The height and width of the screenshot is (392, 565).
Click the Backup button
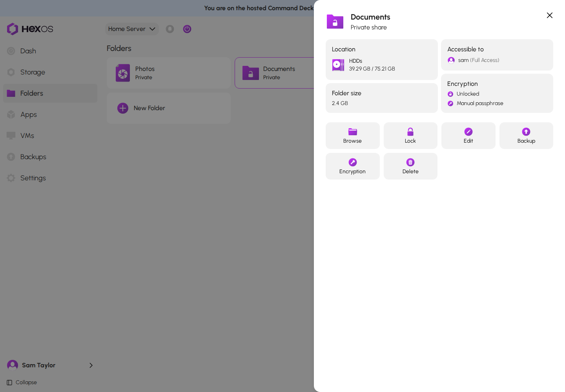(x=526, y=136)
